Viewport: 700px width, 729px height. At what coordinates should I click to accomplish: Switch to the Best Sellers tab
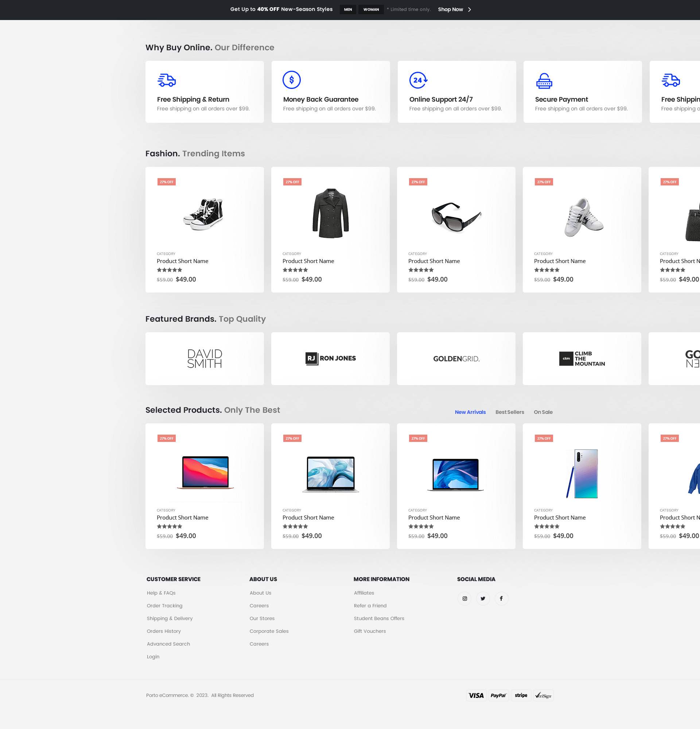(x=509, y=412)
